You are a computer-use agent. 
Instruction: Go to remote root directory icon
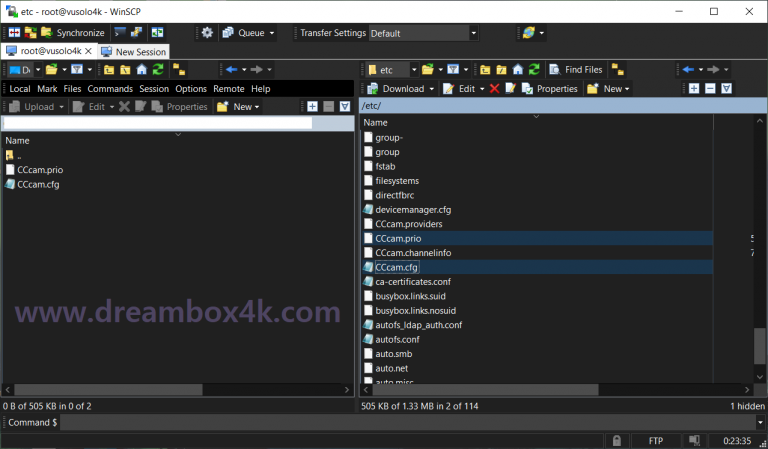(x=502, y=70)
